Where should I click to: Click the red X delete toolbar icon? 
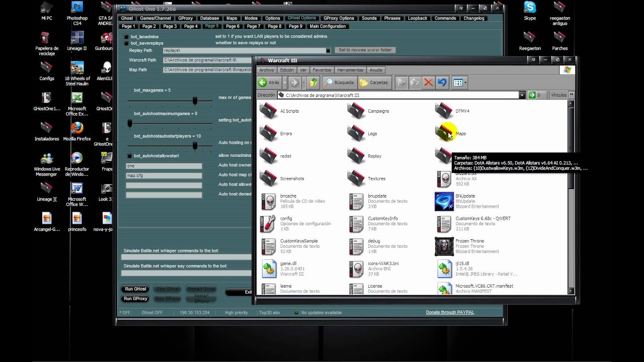pyautogui.click(x=428, y=82)
